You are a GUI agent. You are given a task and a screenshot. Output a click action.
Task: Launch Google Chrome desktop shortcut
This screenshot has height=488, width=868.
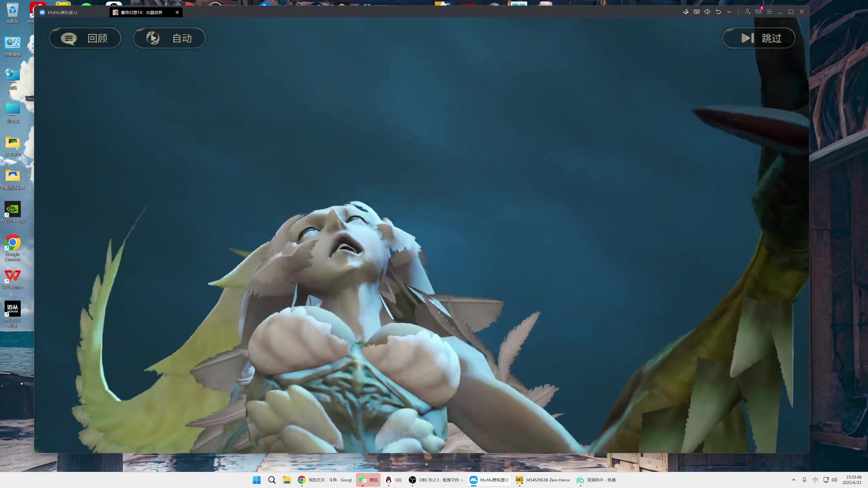(13, 248)
